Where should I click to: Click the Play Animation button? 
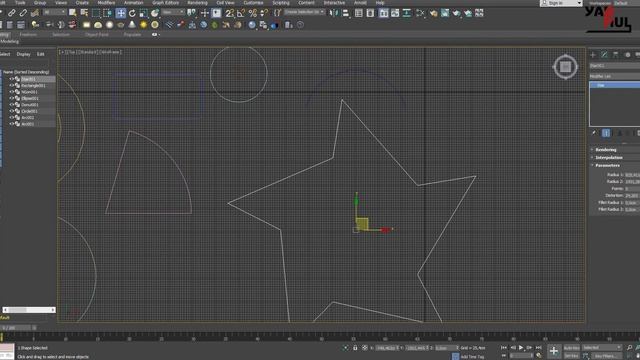(x=521, y=348)
